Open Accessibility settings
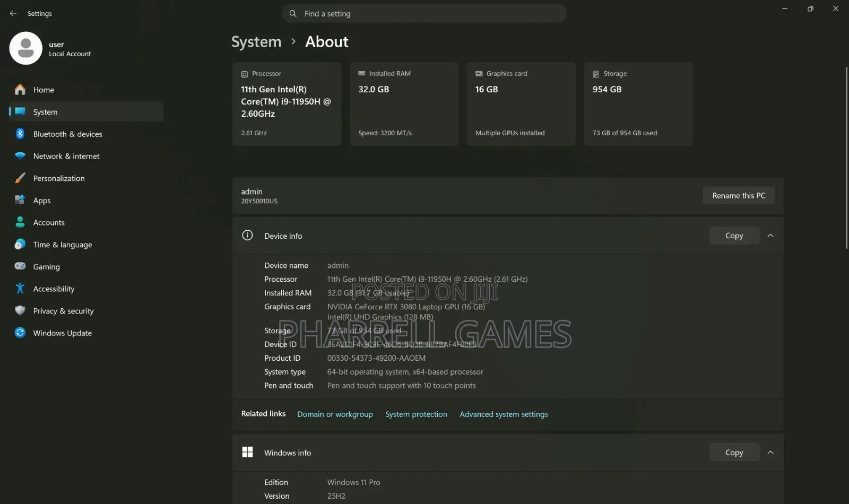849x504 pixels. (x=86, y=289)
